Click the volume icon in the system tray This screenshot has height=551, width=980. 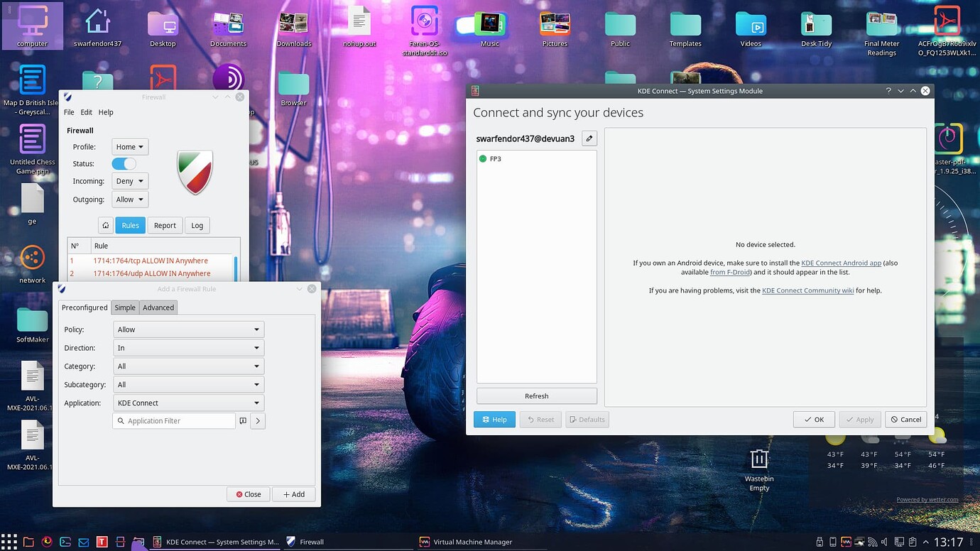pos(883,542)
